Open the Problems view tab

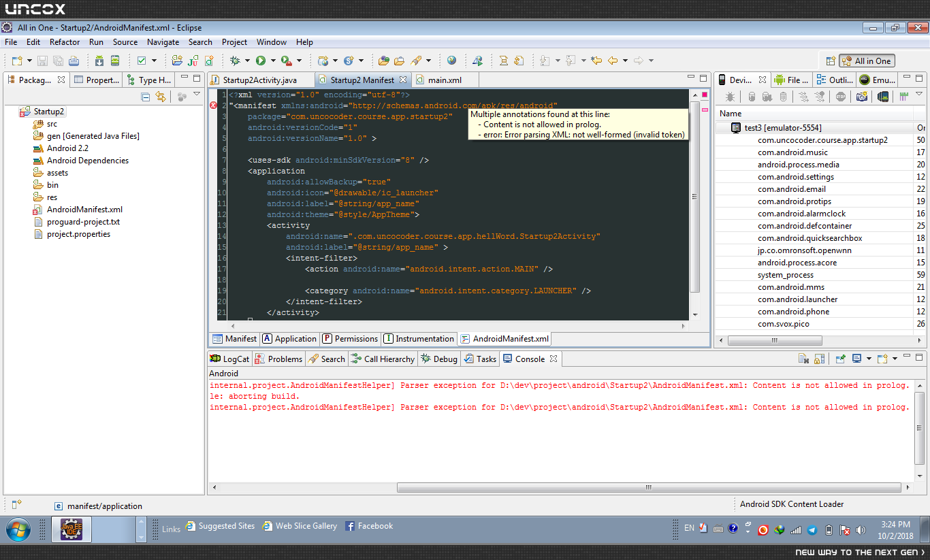coord(278,359)
